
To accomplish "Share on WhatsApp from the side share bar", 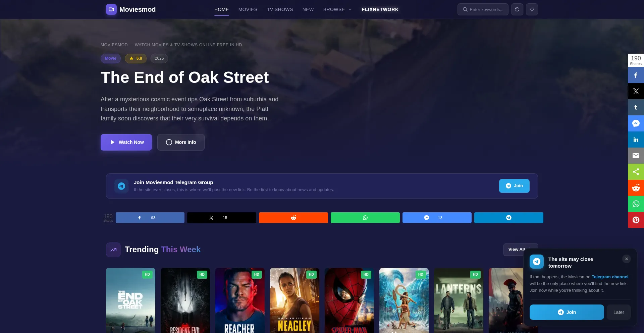I will [636, 204].
